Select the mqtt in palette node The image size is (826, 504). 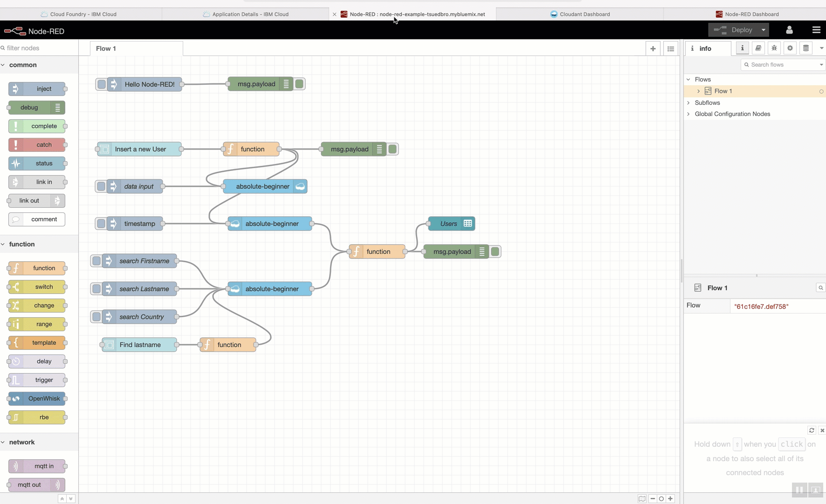(37, 466)
